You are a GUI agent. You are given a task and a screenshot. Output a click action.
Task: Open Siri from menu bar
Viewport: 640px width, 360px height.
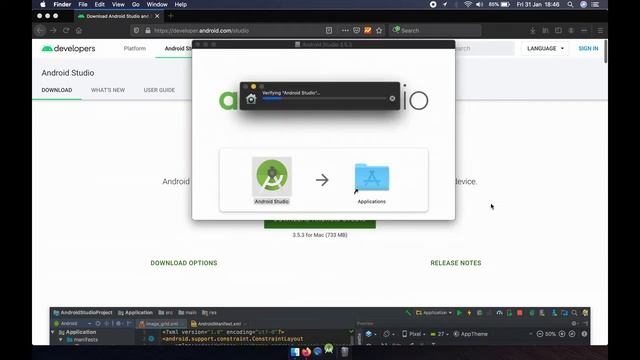click(583, 4)
